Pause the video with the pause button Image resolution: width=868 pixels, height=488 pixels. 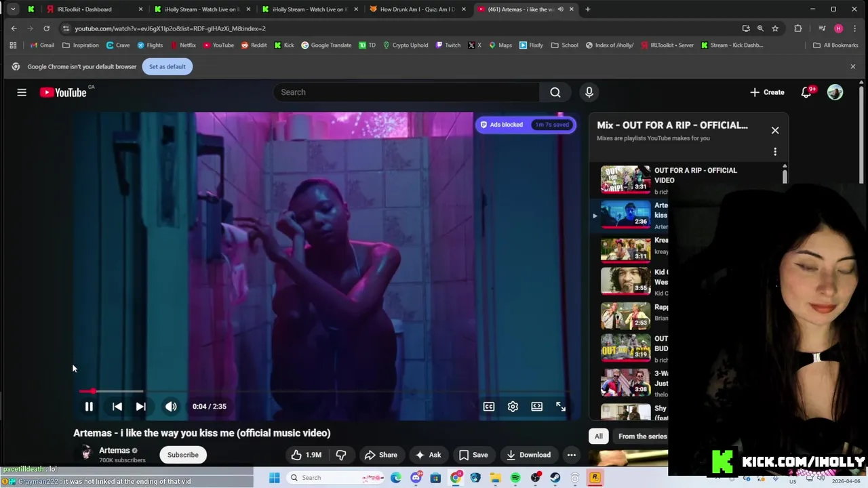click(x=89, y=407)
